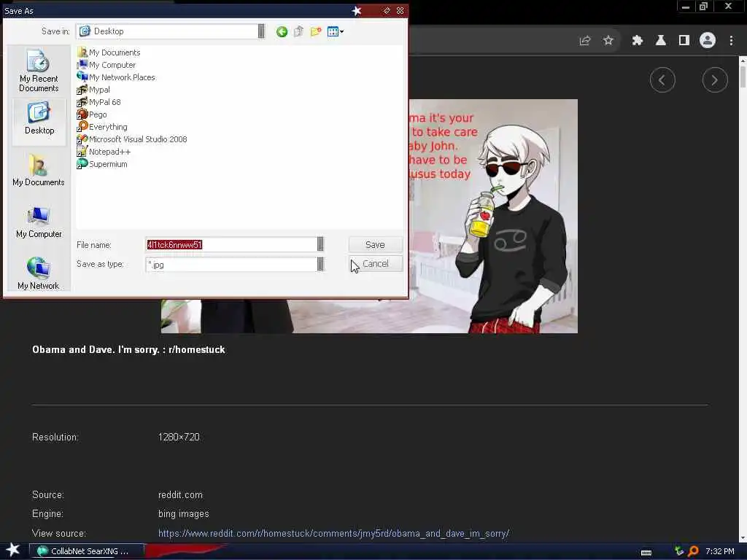Bookmark this page with the star icon
The width and height of the screenshot is (747, 560).
(x=608, y=41)
